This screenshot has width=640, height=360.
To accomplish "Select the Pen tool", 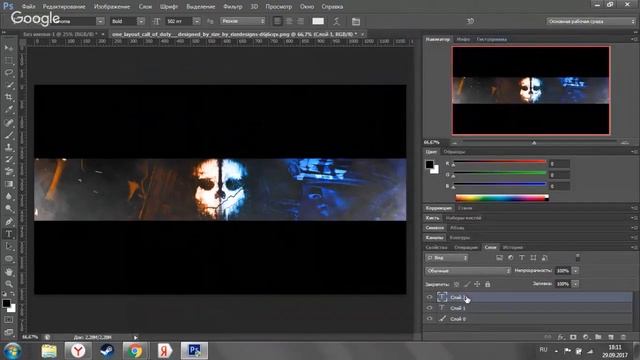I will click(9, 222).
